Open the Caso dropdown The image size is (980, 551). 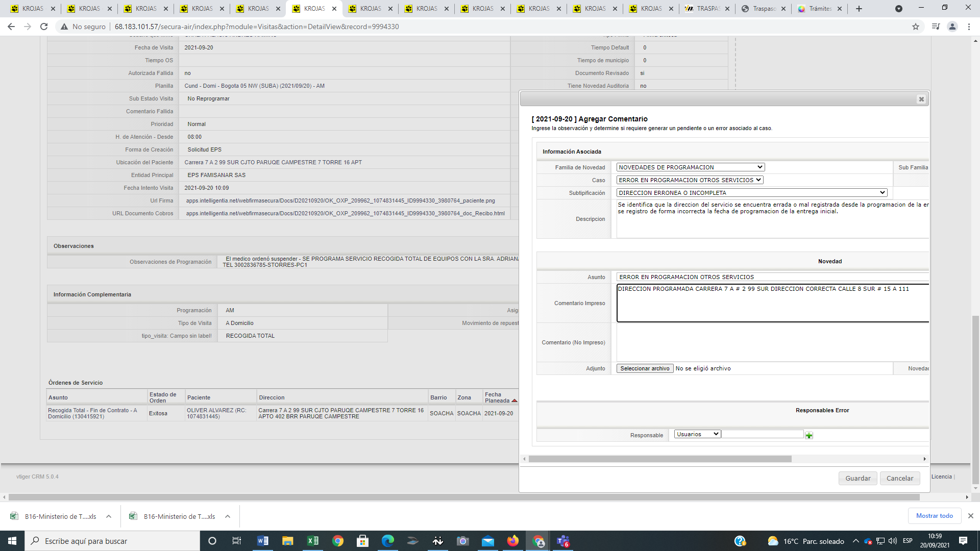[690, 180]
